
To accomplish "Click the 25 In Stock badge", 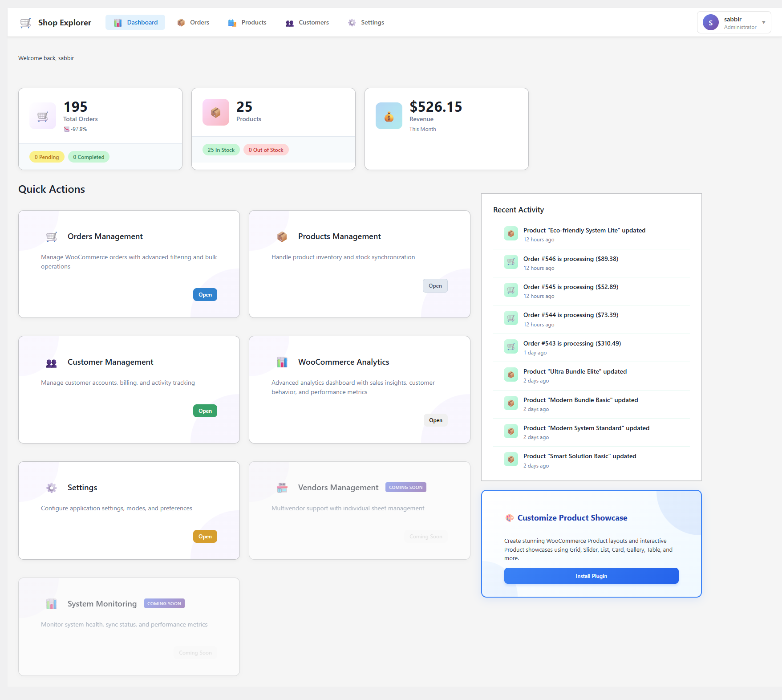I will point(221,150).
